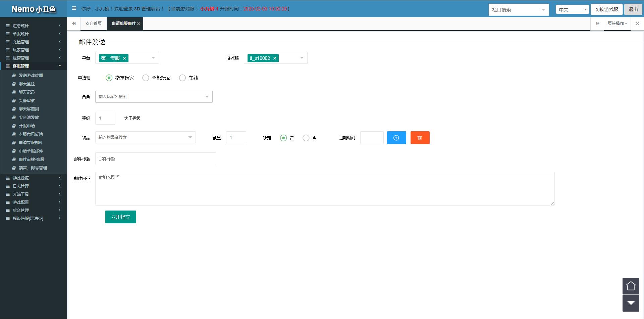Click the blue add item plus button
644x319 pixels.
[x=396, y=138]
